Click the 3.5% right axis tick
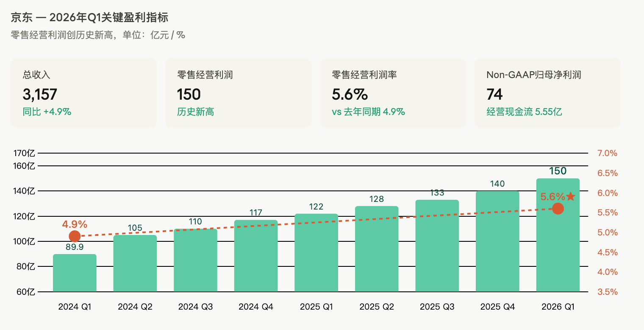Screen dimensions: 644x330 pos(607,292)
